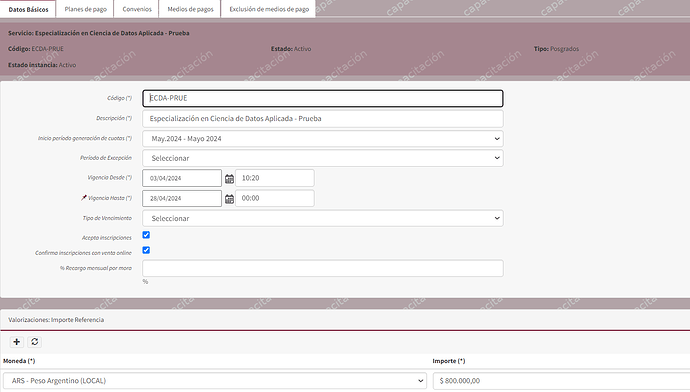The width and height of the screenshot is (690, 392).
Task: Click the Servicio title text in header
Action: point(99,33)
